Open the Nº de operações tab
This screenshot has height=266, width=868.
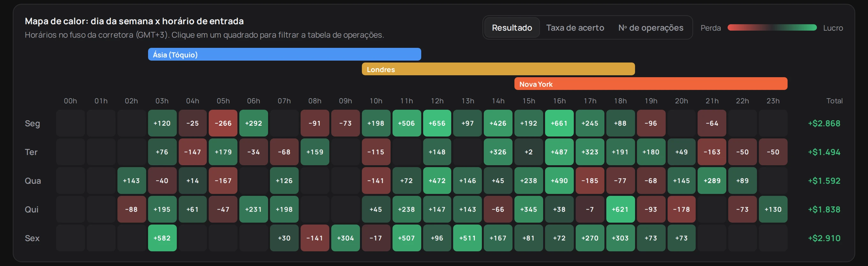651,28
